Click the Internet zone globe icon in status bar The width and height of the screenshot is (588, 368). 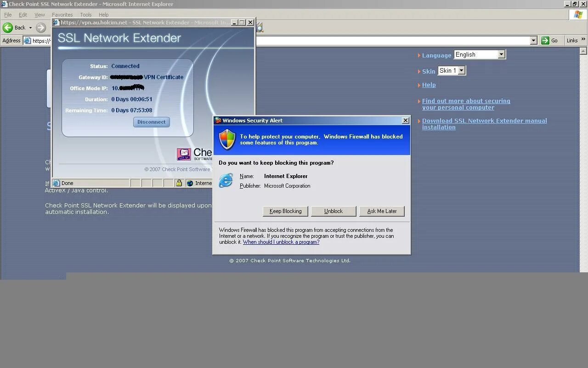click(190, 183)
